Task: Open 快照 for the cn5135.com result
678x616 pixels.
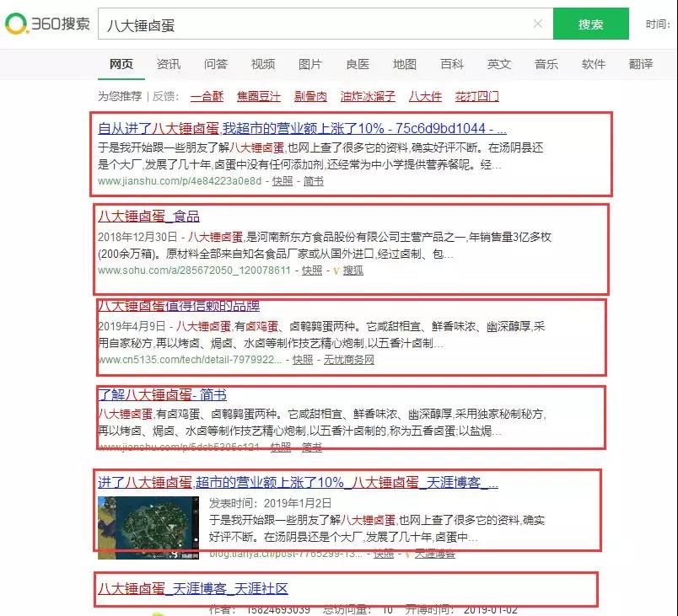Action: click(x=303, y=360)
